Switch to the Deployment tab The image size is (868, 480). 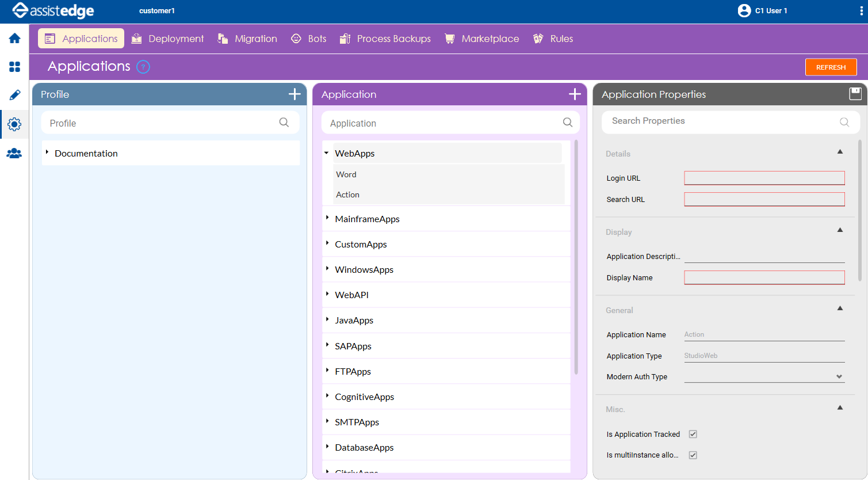(167, 39)
